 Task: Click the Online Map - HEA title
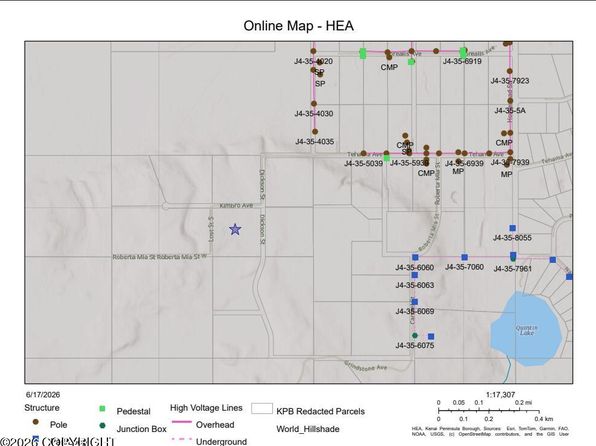pyautogui.click(x=299, y=26)
